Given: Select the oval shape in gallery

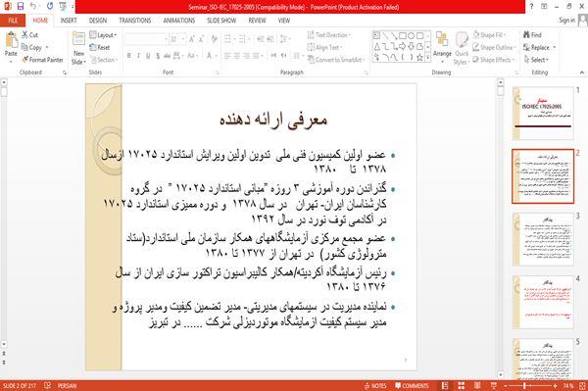Looking at the screenshot, I should (x=412, y=35).
